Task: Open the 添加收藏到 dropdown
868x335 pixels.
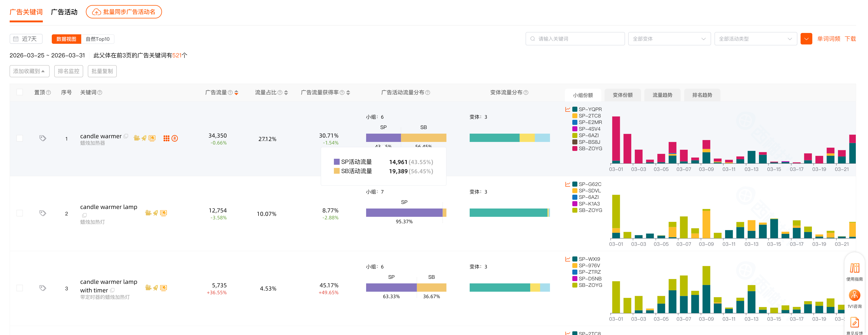Action: tap(29, 71)
